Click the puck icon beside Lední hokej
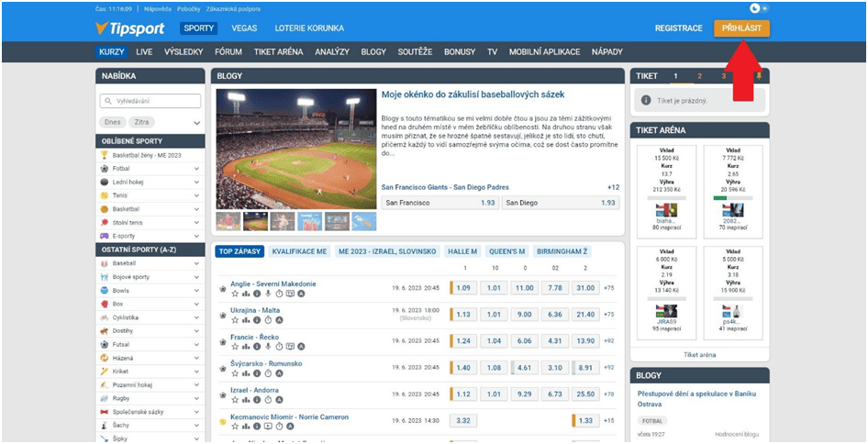 tap(104, 183)
